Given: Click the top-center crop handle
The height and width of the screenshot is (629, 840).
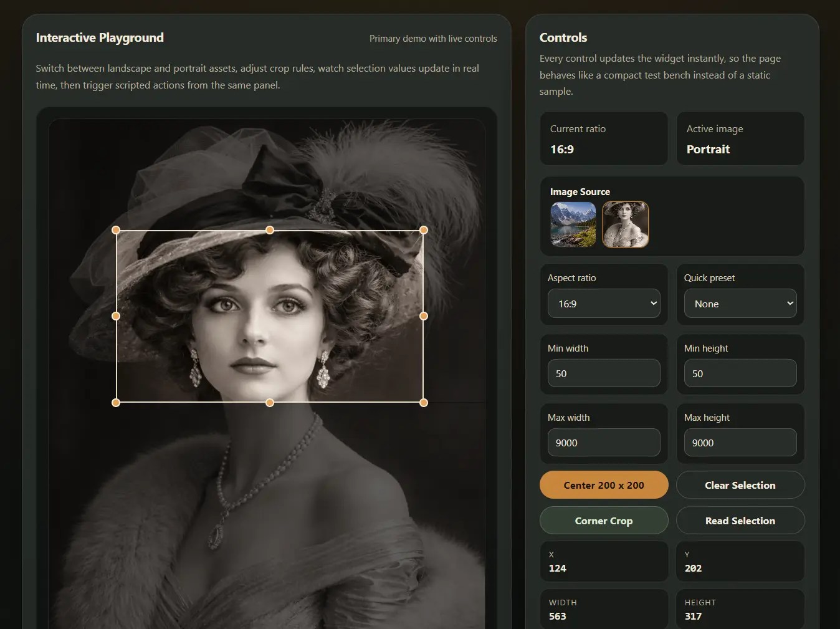Looking at the screenshot, I should pos(270,229).
